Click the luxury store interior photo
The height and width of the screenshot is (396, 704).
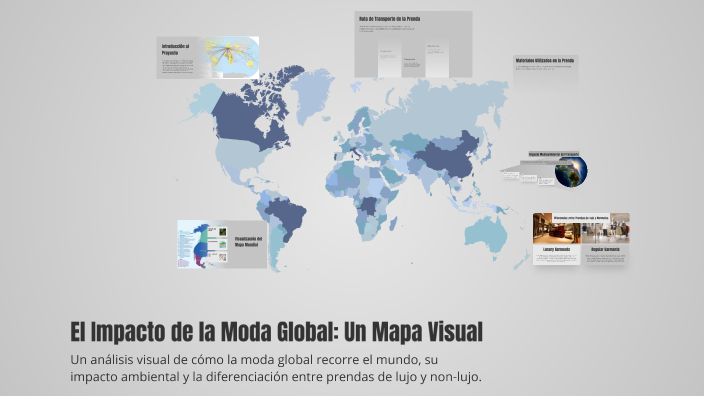point(557,228)
